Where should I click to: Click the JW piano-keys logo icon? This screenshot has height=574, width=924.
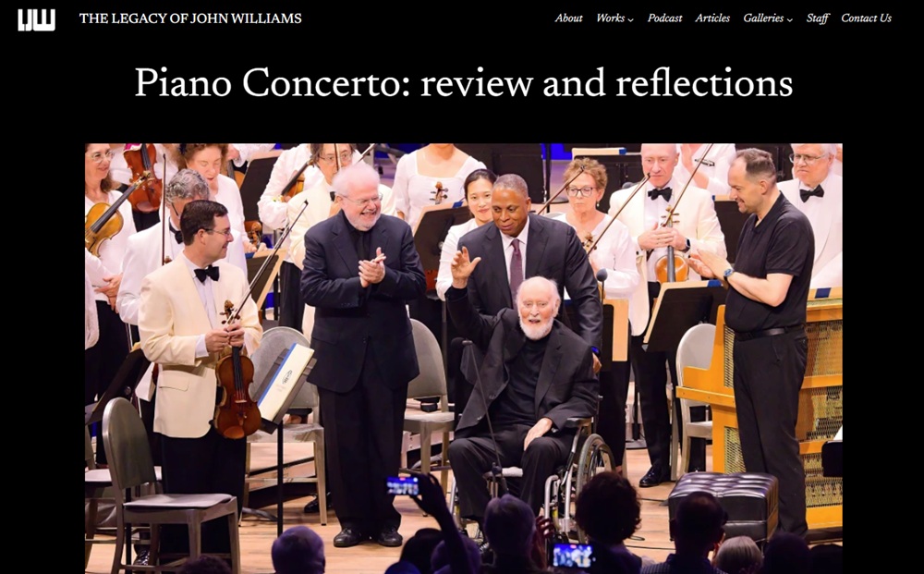[37, 19]
